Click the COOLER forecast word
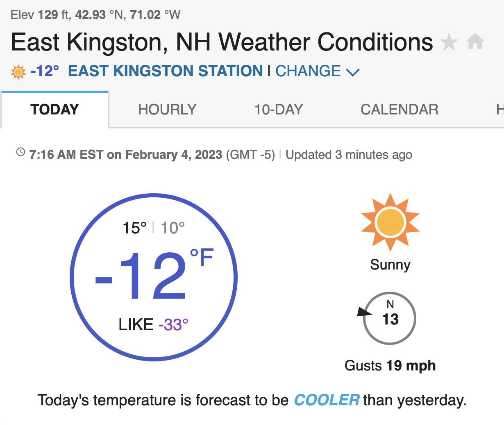The image size is (504, 425). pyautogui.click(x=327, y=400)
